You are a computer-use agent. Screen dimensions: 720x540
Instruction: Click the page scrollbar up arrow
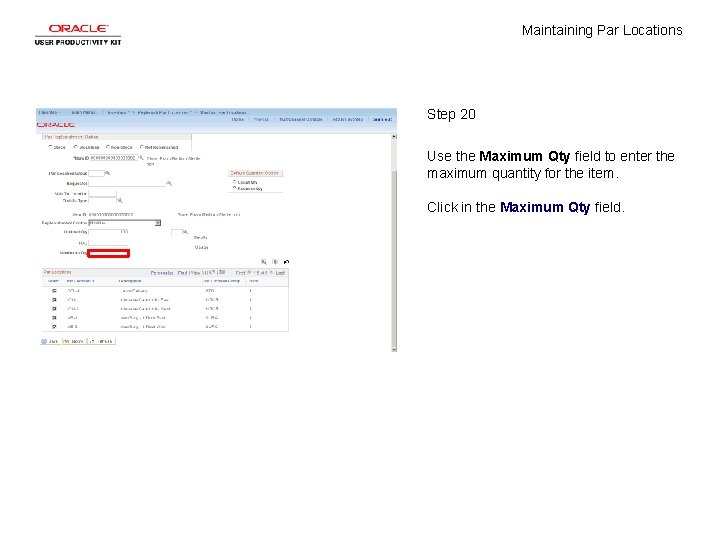394,136
